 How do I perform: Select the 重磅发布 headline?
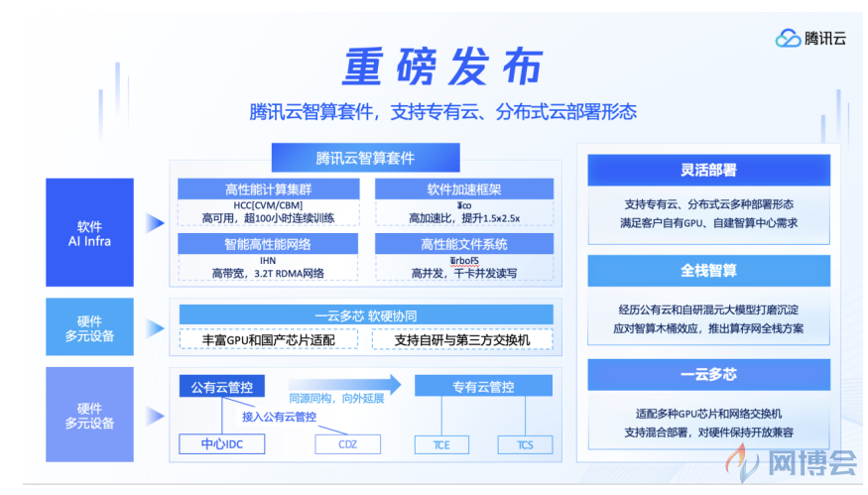tap(443, 66)
